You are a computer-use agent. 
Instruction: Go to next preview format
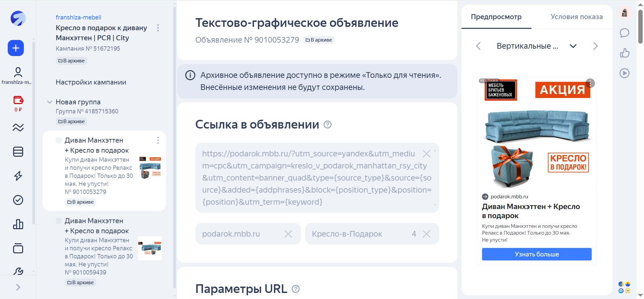pos(595,46)
